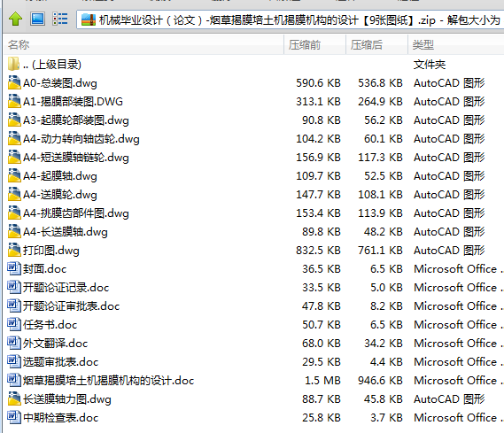Click the Word icon of 烟草揭膜培土机揭膜机构的设计.doc
The image size is (504, 433).
14,381
